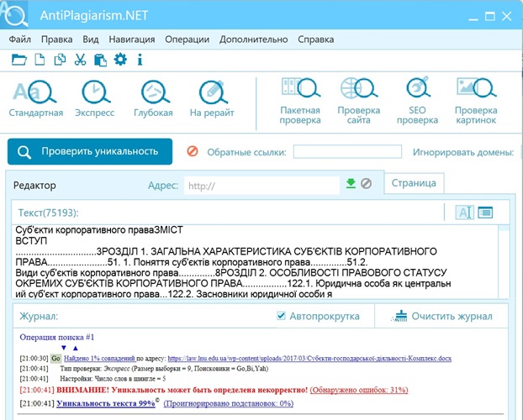Select the Экспресс check mode
The height and width of the screenshot is (420, 523).
coord(95,98)
